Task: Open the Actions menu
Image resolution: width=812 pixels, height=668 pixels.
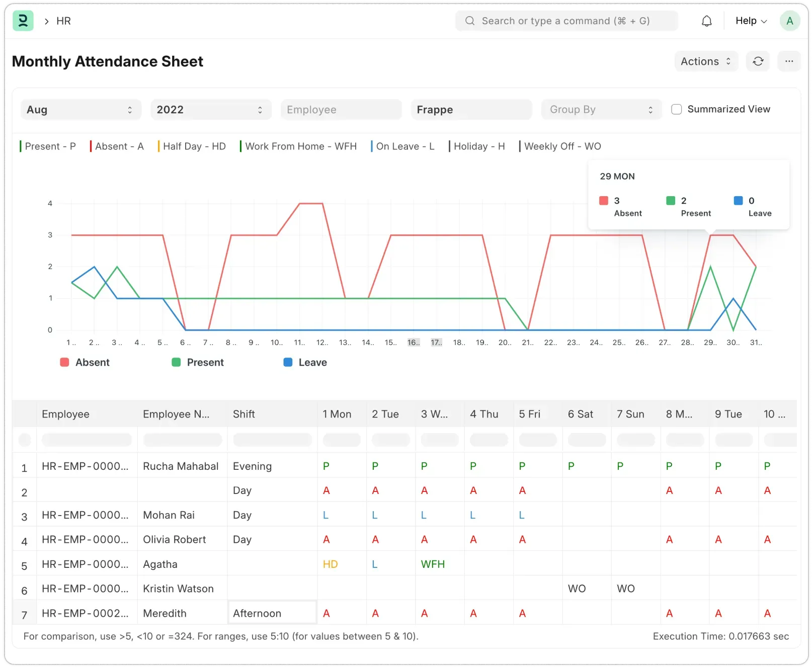Action: click(700, 61)
